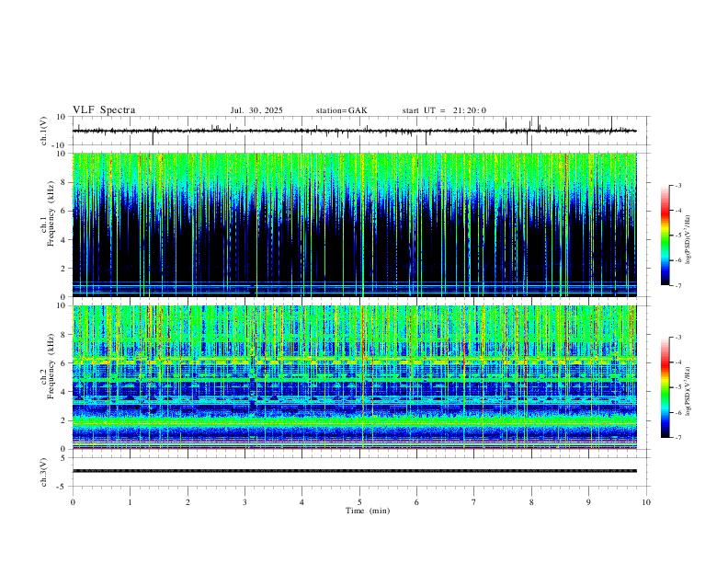The width and height of the screenshot is (728, 563).
Task: Click the ch.3 waveform trace panel
Action: [361, 472]
